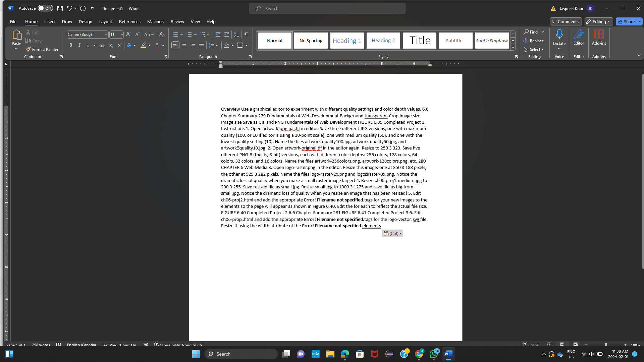Screen dimensions: 644x362
Task: Launch the Editor pane
Action: click(578, 37)
